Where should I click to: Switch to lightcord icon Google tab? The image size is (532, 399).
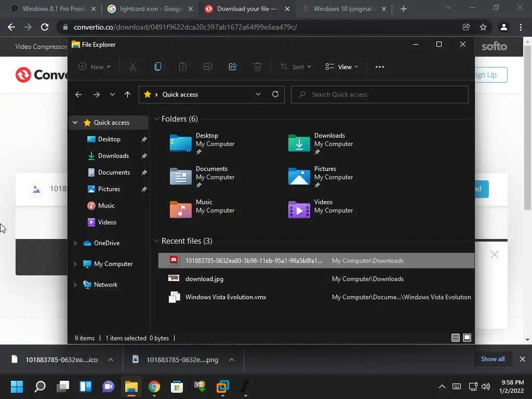(150, 9)
